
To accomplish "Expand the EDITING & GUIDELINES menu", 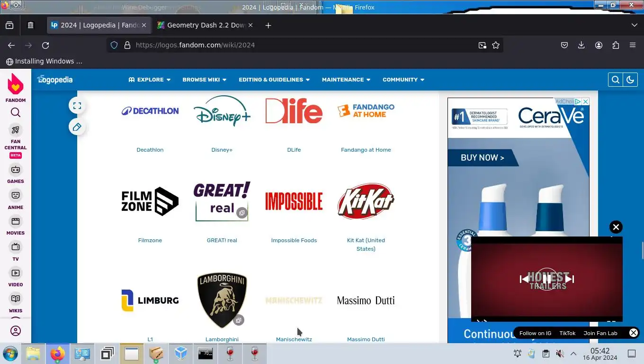I will pyautogui.click(x=274, y=80).
